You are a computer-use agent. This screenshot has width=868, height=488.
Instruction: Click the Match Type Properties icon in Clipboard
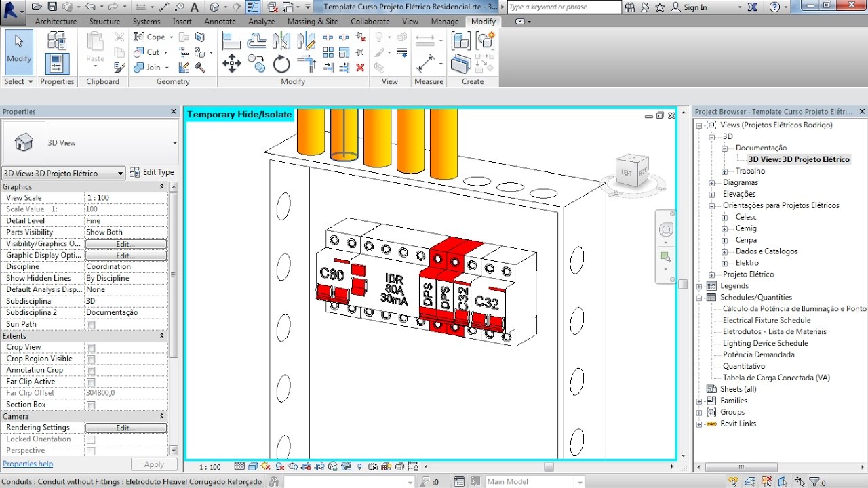(119, 67)
